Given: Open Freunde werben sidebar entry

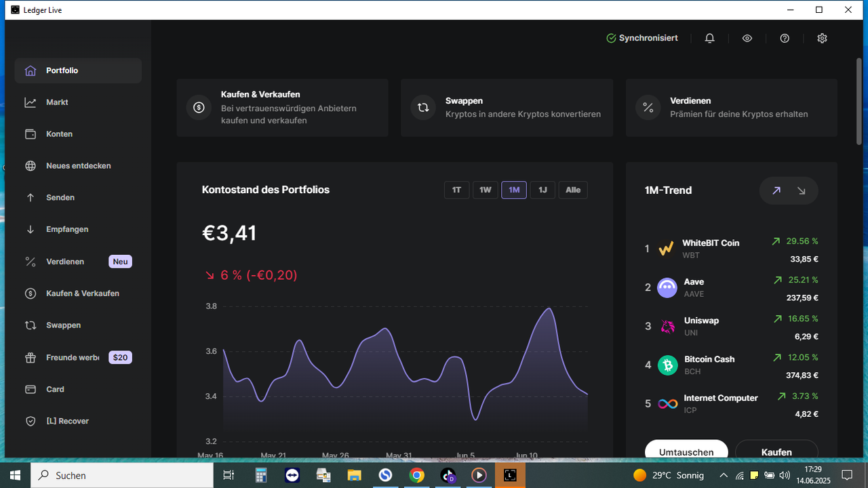Looking at the screenshot, I should pos(78,357).
